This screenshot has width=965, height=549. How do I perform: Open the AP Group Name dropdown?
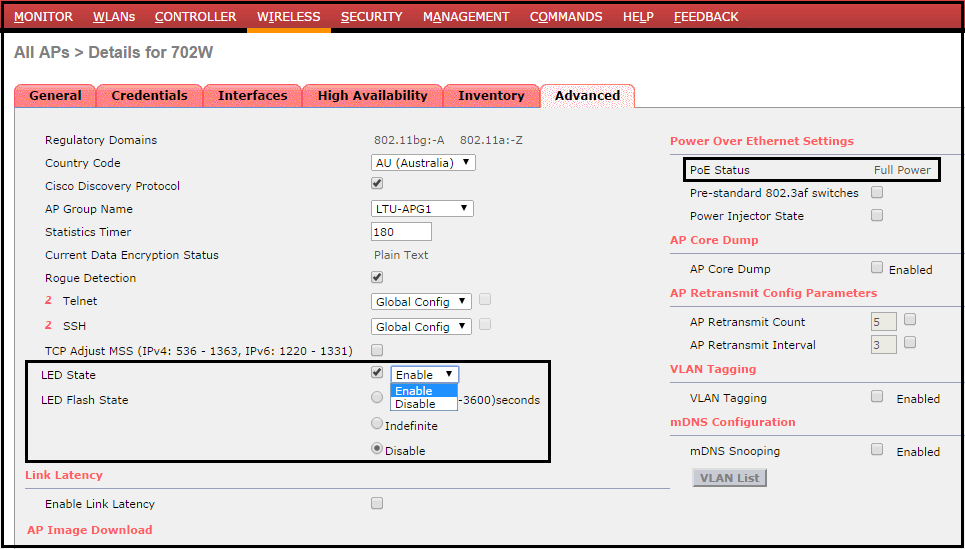coord(421,208)
